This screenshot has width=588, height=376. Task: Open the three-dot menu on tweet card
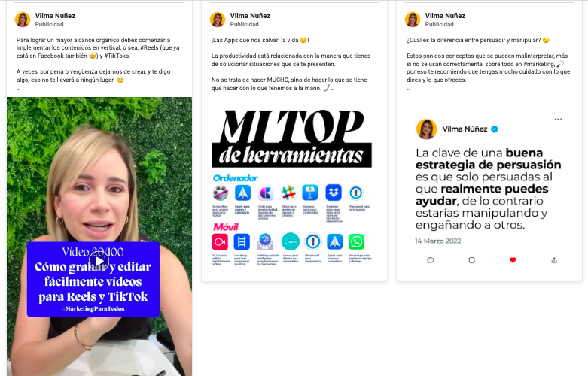click(x=558, y=119)
